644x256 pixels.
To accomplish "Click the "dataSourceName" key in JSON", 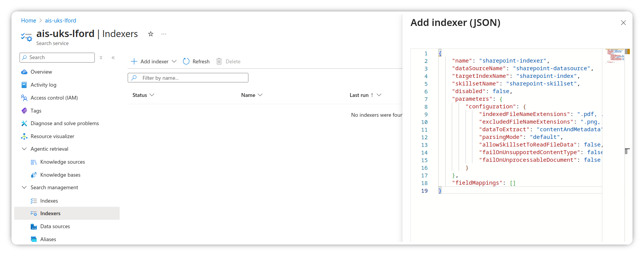I will tap(479, 68).
